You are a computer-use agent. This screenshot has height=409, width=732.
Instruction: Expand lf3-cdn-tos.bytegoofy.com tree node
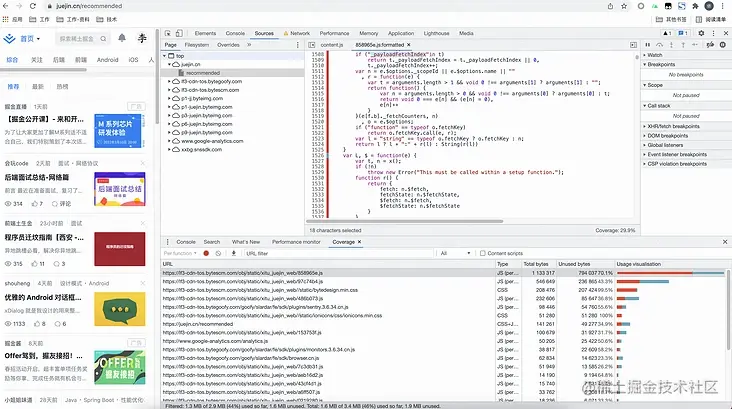coord(169,81)
